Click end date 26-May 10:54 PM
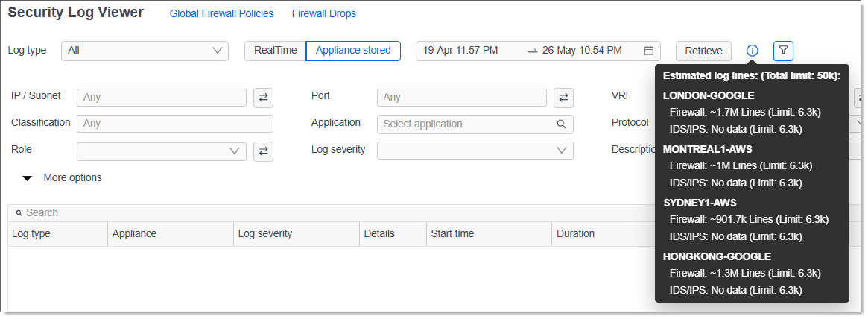The width and height of the screenshot is (868, 319). pos(582,51)
